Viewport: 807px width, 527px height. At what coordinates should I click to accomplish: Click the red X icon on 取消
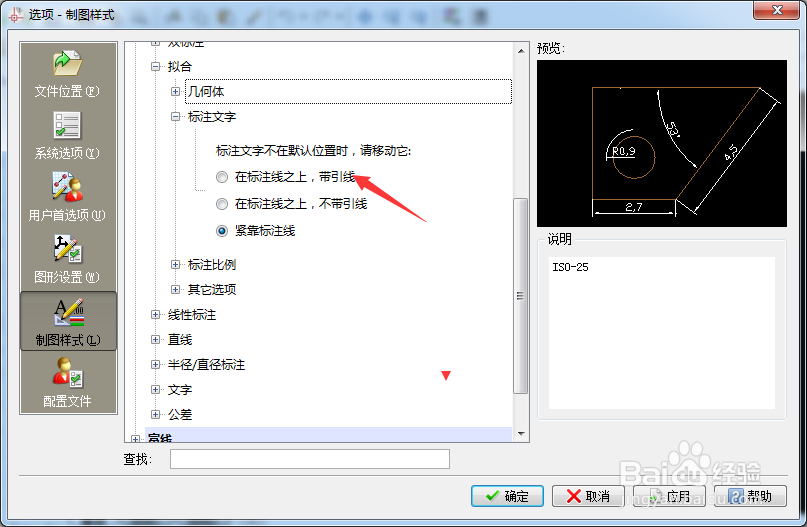[x=573, y=496]
